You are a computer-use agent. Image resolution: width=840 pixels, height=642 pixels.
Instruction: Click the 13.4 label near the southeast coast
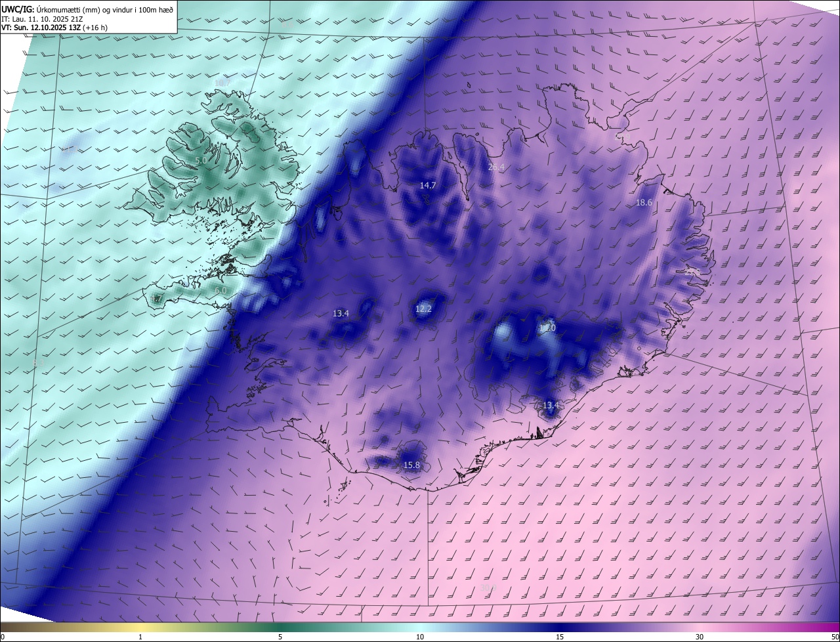551,406
